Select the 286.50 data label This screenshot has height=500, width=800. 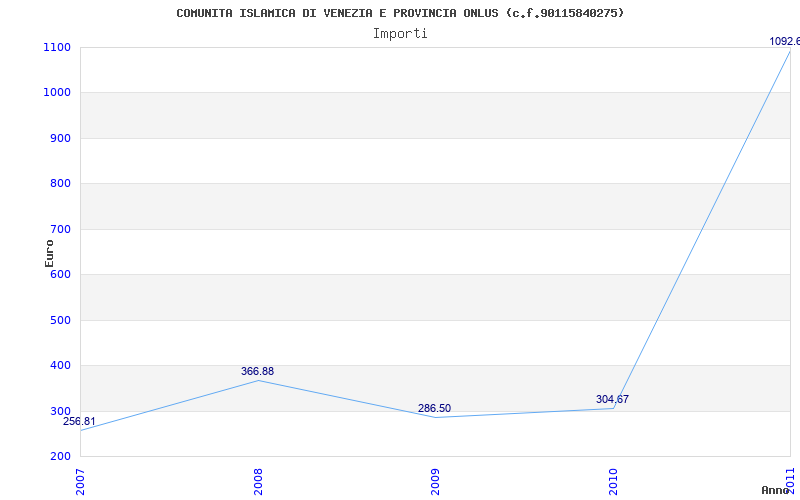pyautogui.click(x=435, y=408)
